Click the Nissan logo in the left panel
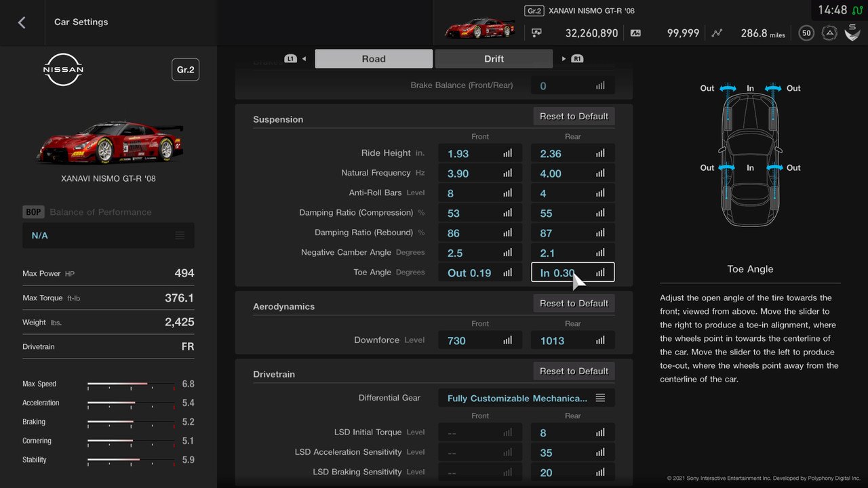Viewport: 868px width, 488px height. point(63,69)
